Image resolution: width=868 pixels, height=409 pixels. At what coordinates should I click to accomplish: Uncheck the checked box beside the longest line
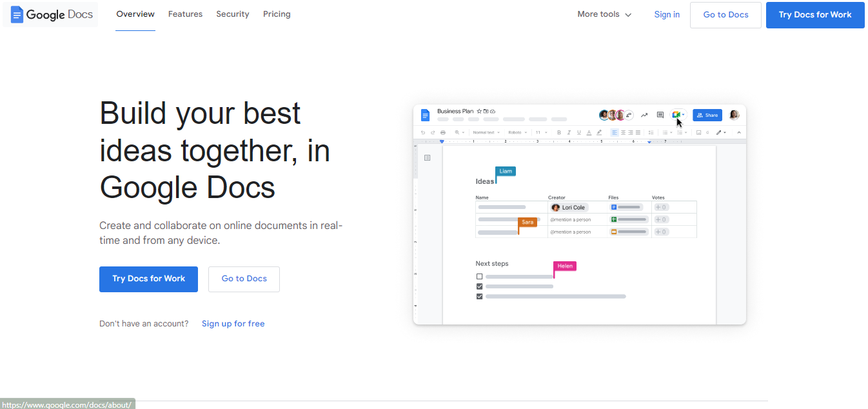pyautogui.click(x=479, y=297)
